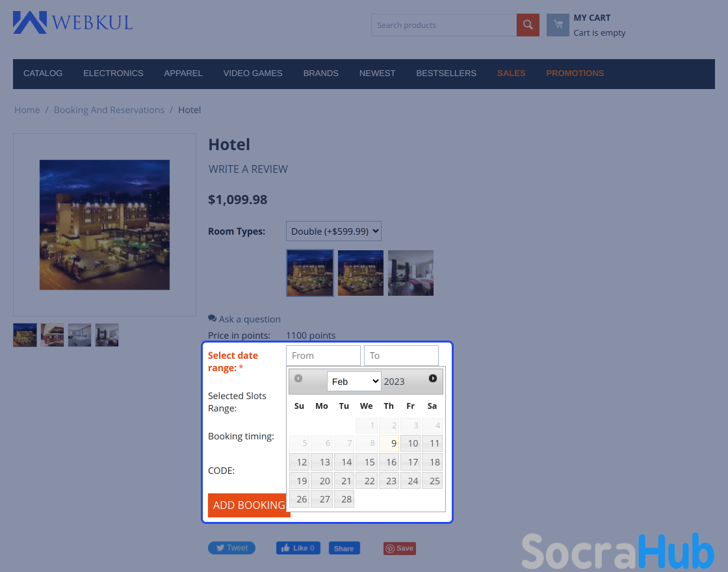
Task: Select the third gallery thumbnail with bed
Action: 80,335
